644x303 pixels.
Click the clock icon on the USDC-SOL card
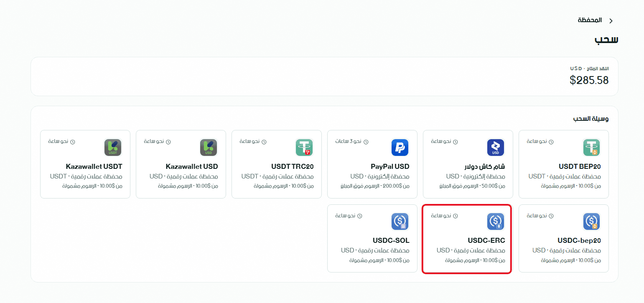360,216
